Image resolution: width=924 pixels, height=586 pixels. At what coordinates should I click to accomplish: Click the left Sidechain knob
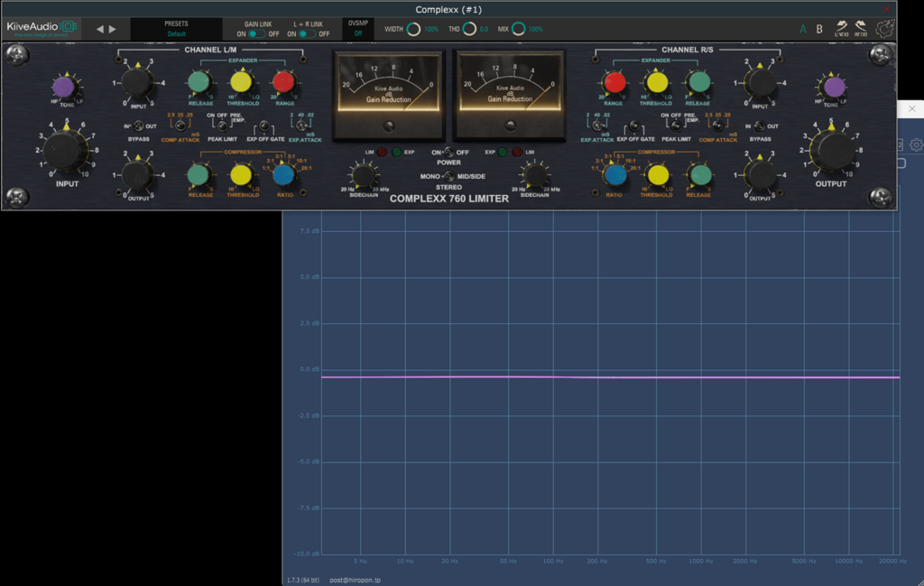(x=363, y=176)
